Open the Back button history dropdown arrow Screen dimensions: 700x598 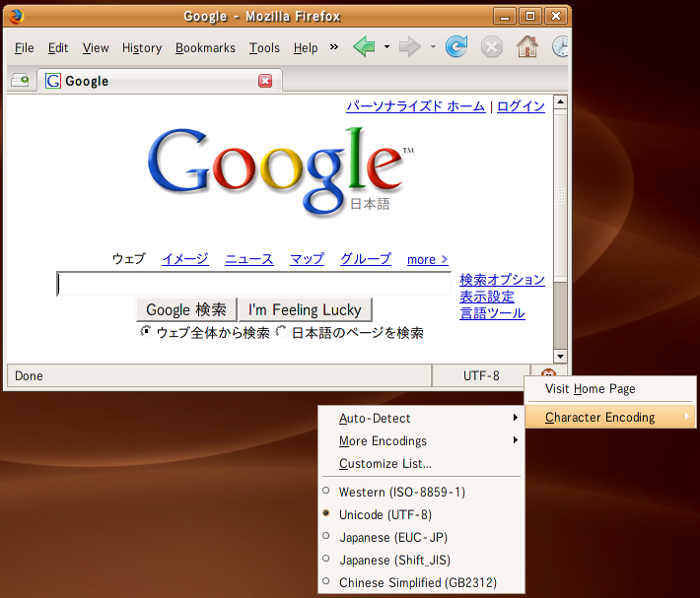point(386,46)
